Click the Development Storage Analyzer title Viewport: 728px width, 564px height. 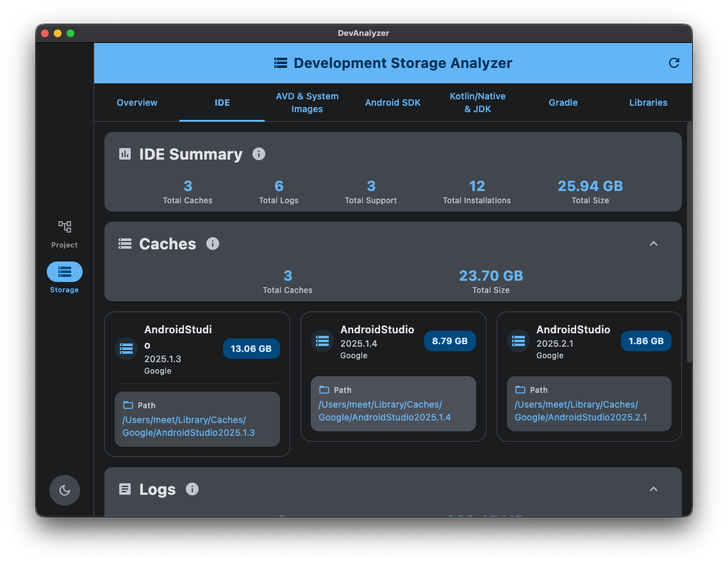[402, 63]
